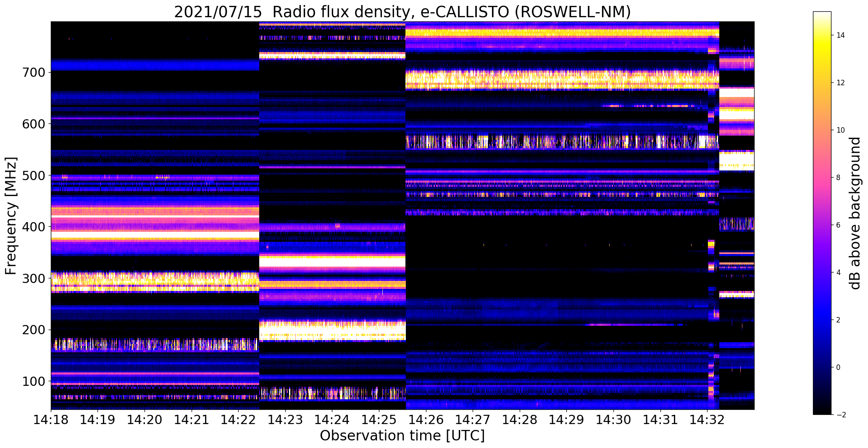Image resolution: width=868 pixels, height=448 pixels.
Task: Click the colorbar tick label −2
Action: click(x=841, y=415)
